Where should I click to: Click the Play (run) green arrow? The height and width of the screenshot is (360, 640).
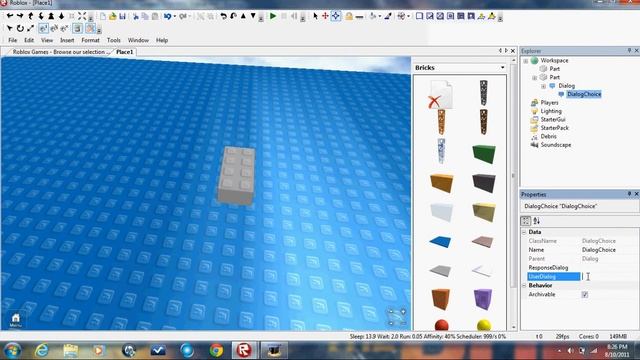(x=273, y=16)
